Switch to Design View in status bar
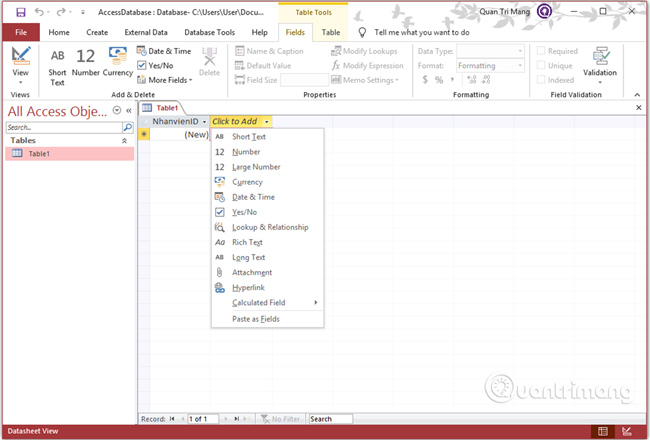 point(626,431)
